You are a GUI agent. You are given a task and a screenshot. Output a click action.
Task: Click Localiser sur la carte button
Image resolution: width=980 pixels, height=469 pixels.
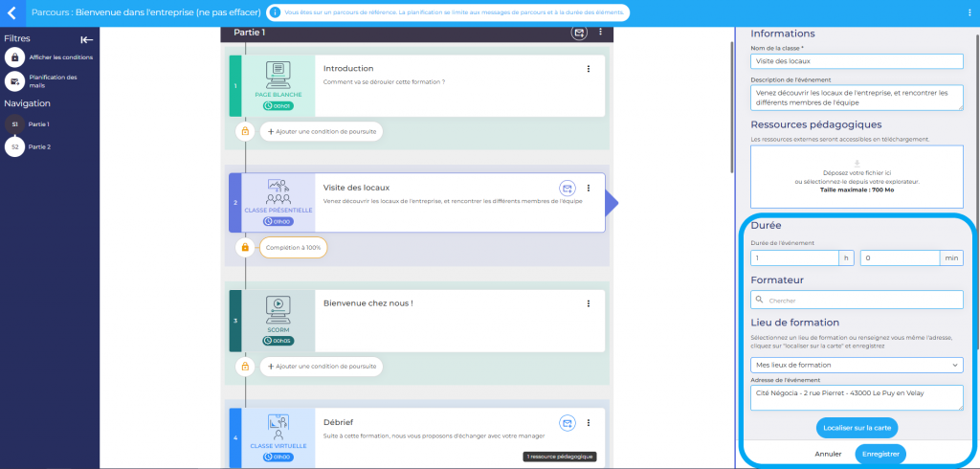(857, 427)
